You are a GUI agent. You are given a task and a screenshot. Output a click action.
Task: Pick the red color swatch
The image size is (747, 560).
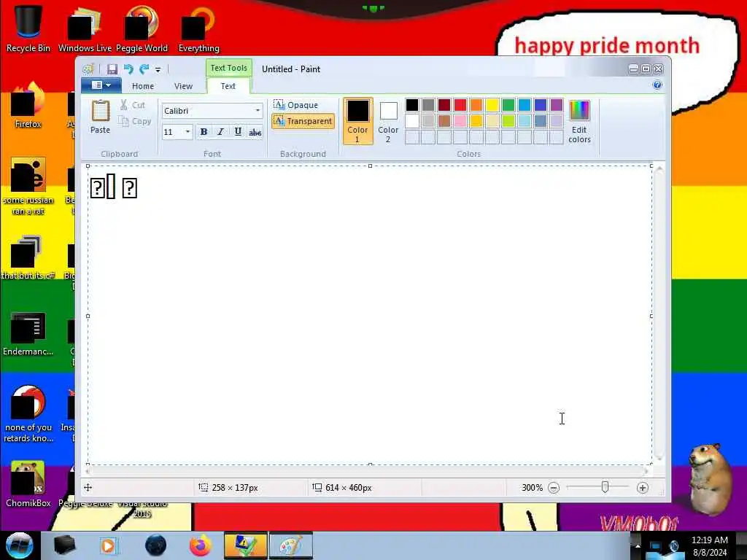pyautogui.click(x=460, y=105)
